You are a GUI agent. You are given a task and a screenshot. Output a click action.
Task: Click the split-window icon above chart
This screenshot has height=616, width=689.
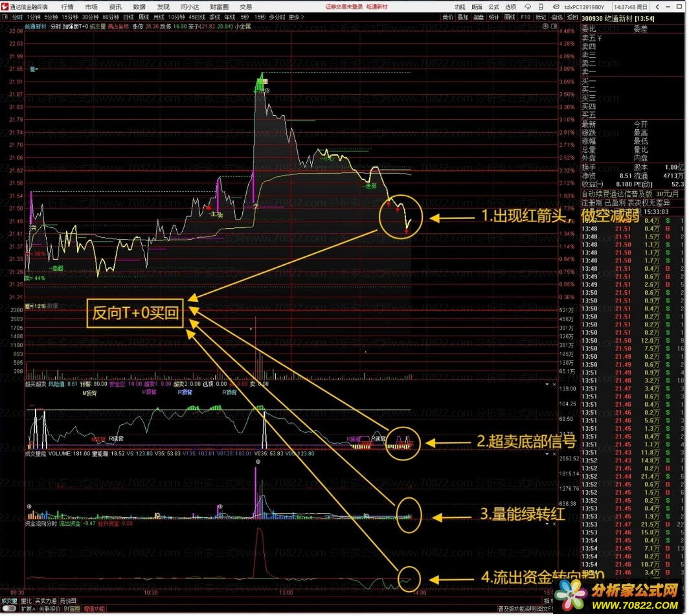click(554, 27)
